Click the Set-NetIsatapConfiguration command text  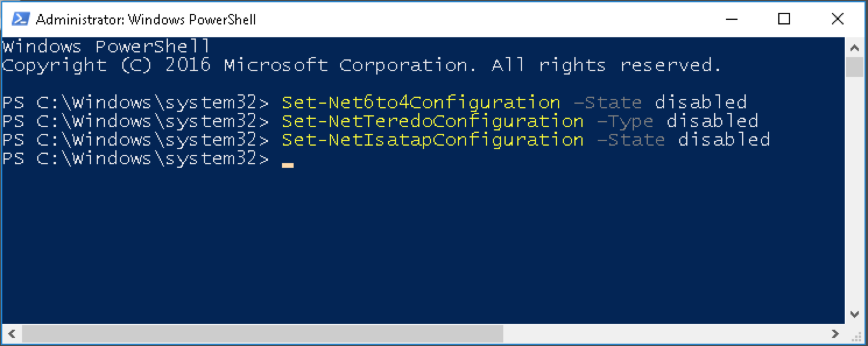point(432,140)
